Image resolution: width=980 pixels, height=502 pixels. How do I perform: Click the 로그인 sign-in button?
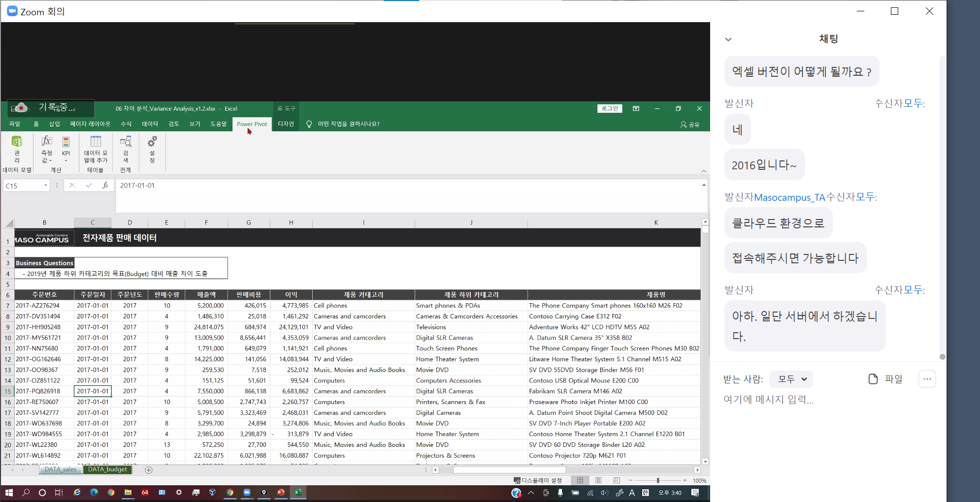[610, 109]
